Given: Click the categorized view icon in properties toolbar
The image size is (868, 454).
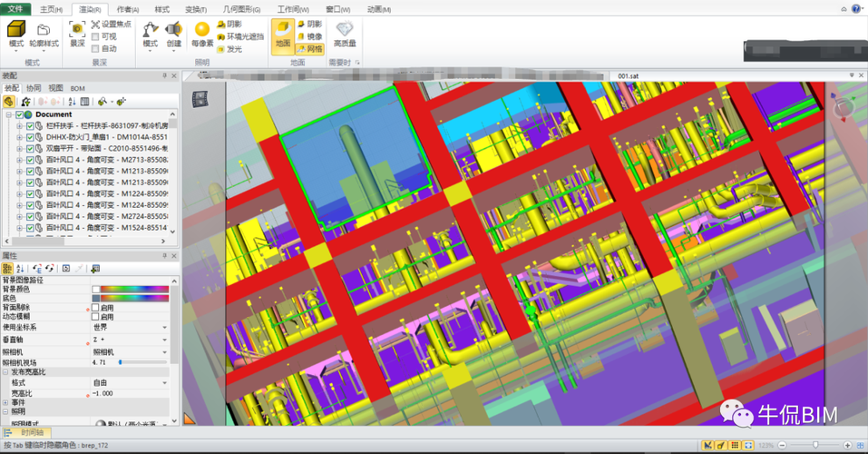Looking at the screenshot, I should coord(7,268).
